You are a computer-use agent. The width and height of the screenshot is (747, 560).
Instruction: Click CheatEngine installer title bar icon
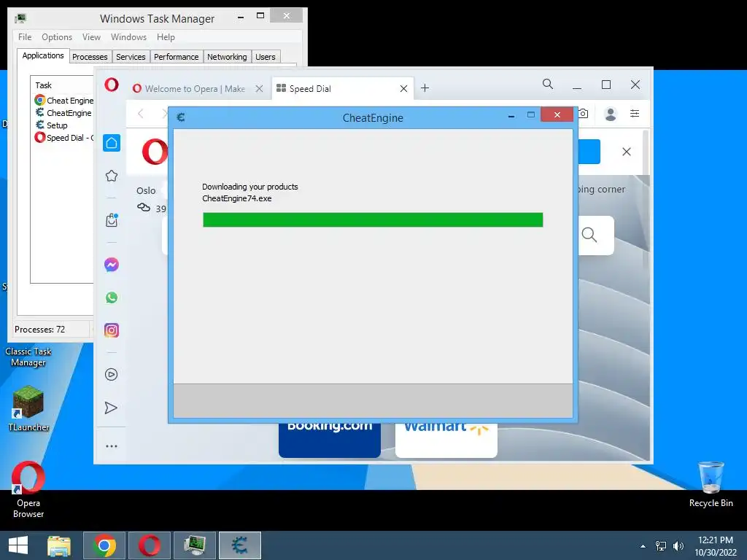click(x=181, y=117)
